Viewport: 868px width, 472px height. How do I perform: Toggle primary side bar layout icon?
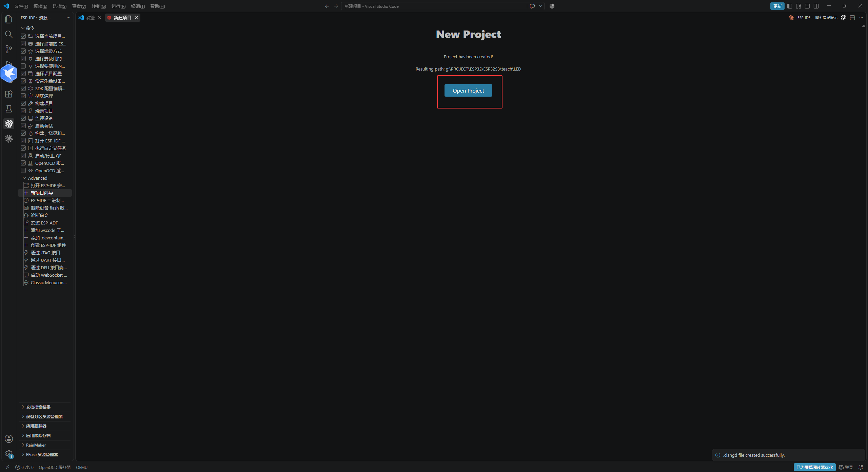pos(790,6)
